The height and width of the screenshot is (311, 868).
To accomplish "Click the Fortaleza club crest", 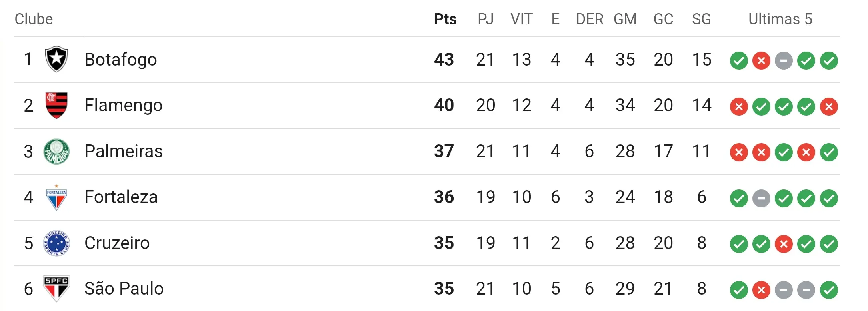I will (x=56, y=197).
